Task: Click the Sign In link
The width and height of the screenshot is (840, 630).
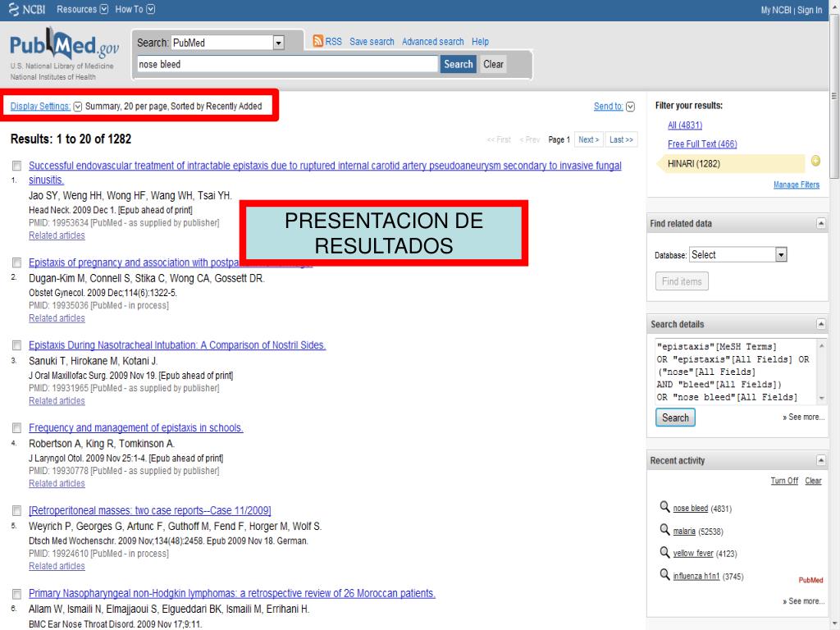Action: point(810,10)
